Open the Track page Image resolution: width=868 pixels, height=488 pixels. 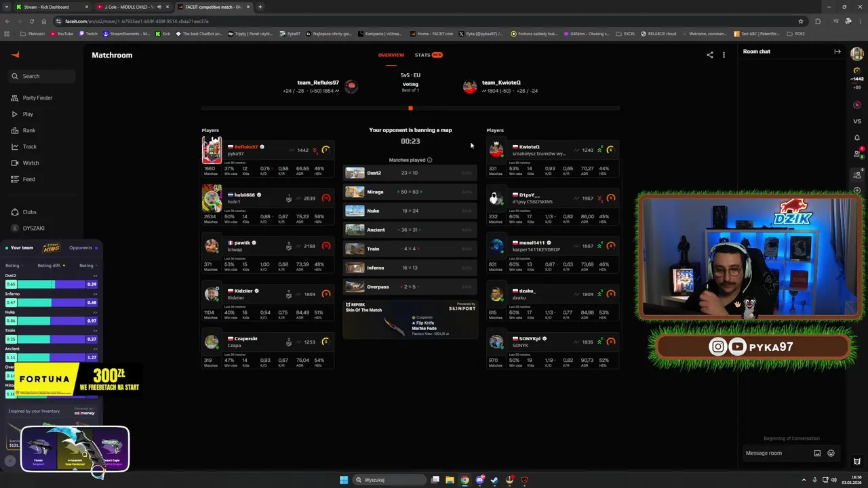(x=24, y=146)
